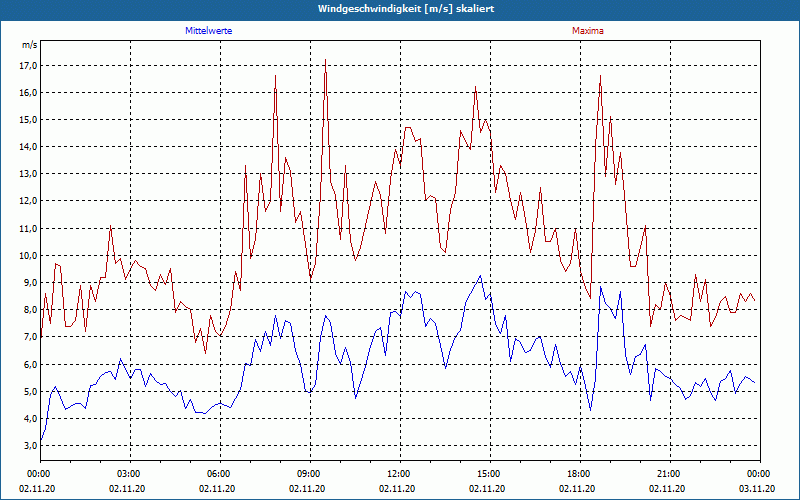Viewport: 800px width, 500px height.
Task: Click the 03.11.20 date label
Action: click(x=757, y=488)
